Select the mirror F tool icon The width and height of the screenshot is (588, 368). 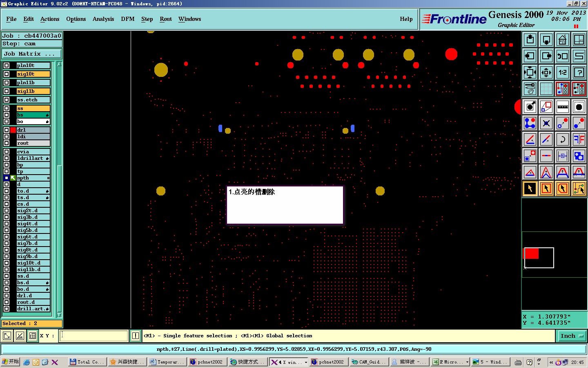[579, 139]
